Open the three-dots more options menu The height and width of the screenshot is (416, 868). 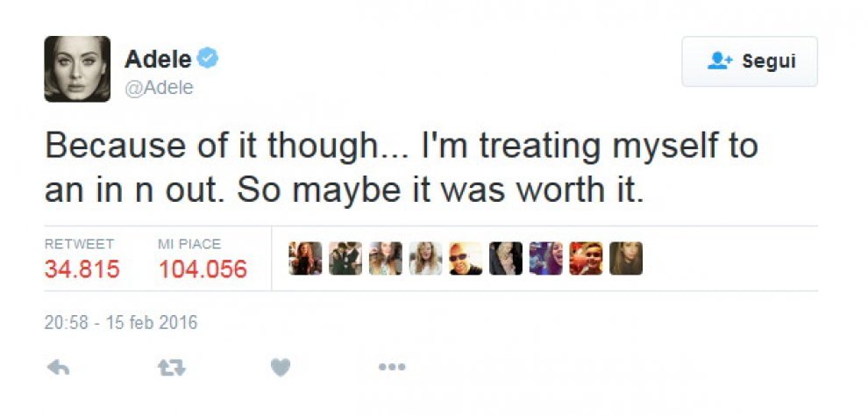392,367
